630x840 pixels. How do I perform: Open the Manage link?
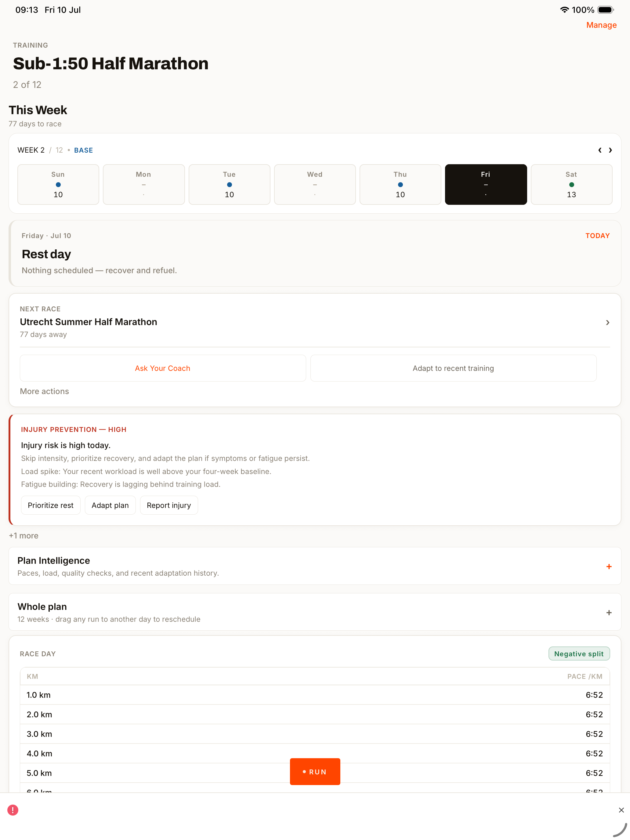click(601, 25)
